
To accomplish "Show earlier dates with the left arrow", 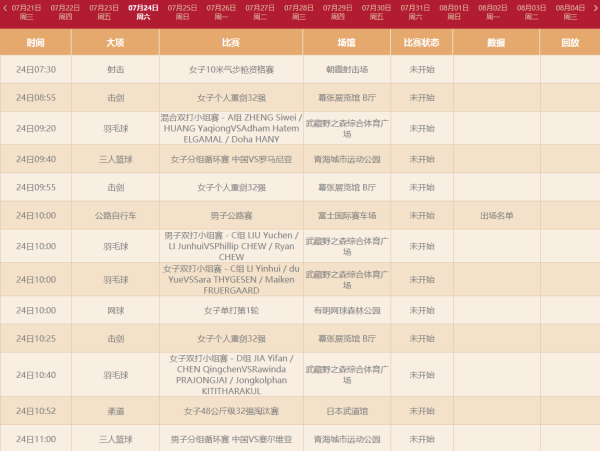I will [x=5, y=8].
